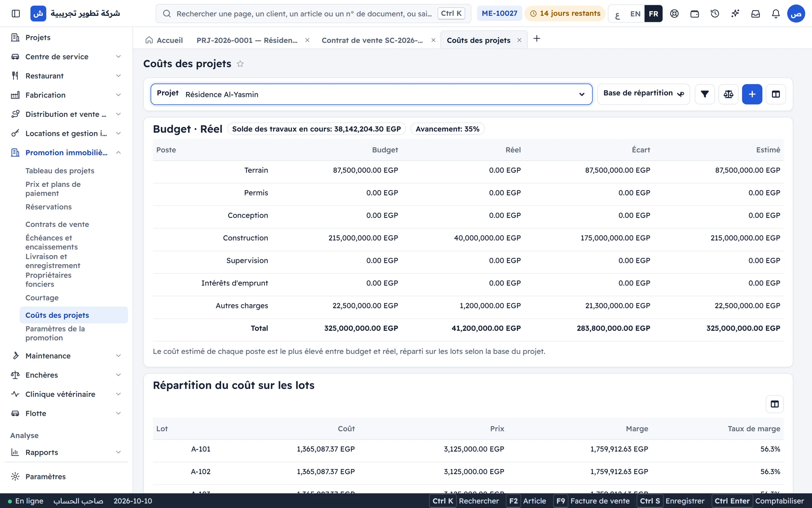Open the notifications bell
Screen dimensions: 812x508
(776, 14)
